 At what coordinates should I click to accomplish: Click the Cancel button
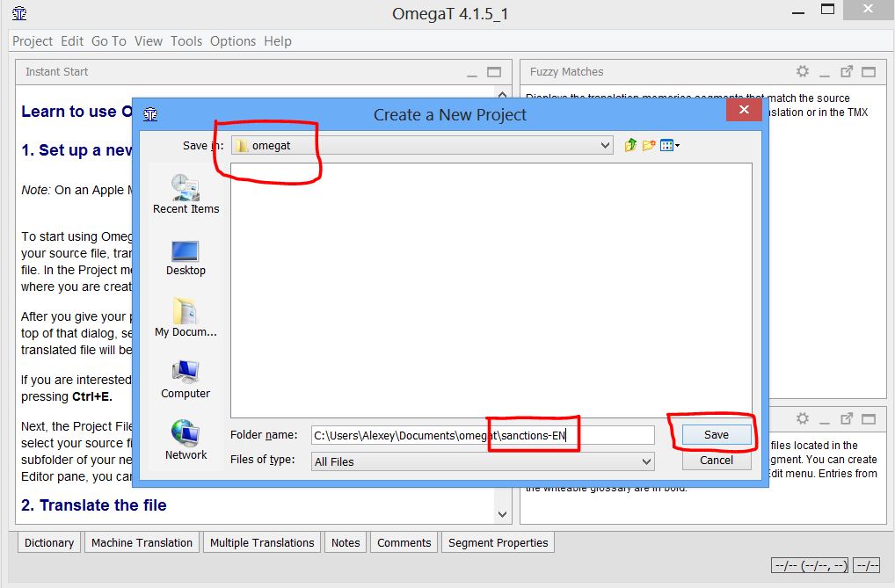(x=717, y=461)
